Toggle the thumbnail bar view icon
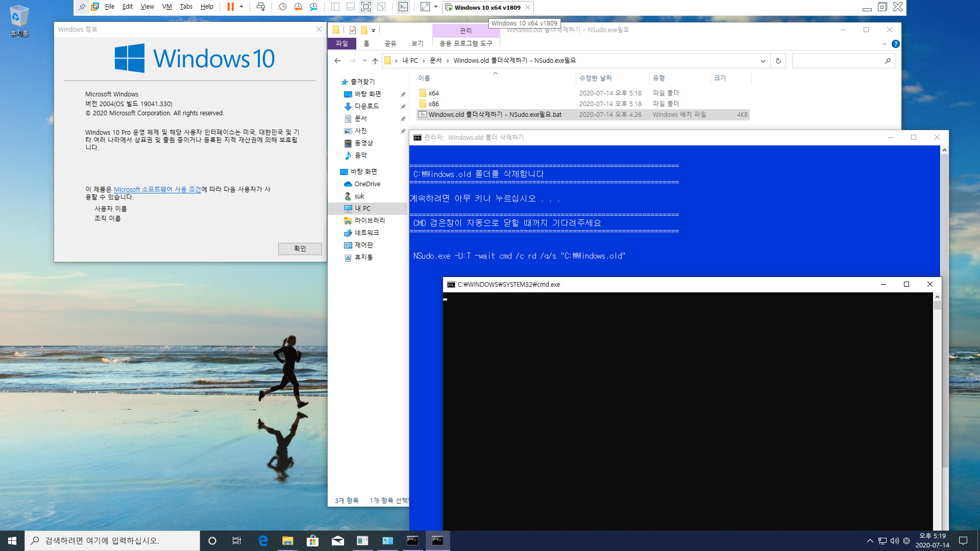 pyautogui.click(x=351, y=7)
